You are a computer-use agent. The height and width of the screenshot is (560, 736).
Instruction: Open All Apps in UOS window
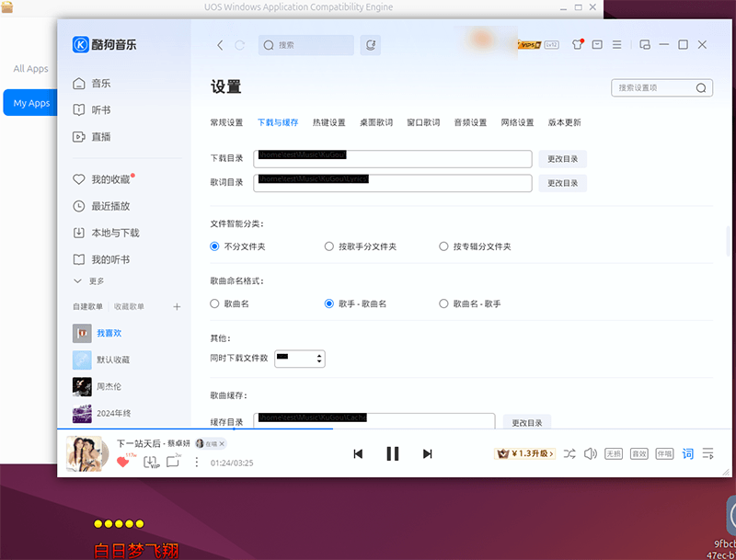31,68
